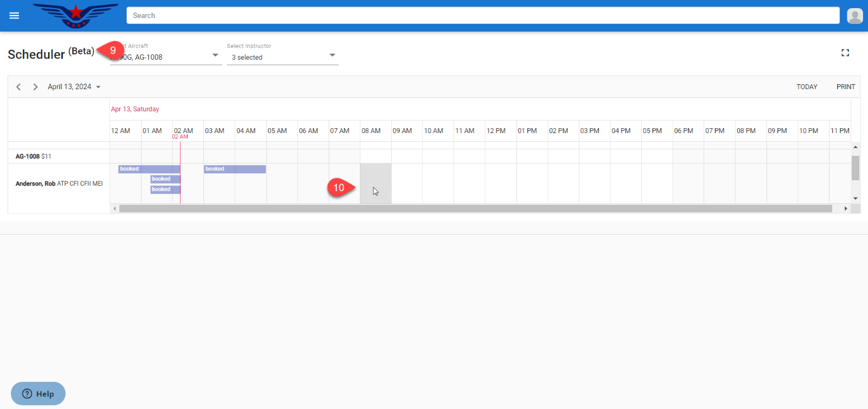Open the booked slot at 03 AM
868x409 pixels.
(234, 169)
